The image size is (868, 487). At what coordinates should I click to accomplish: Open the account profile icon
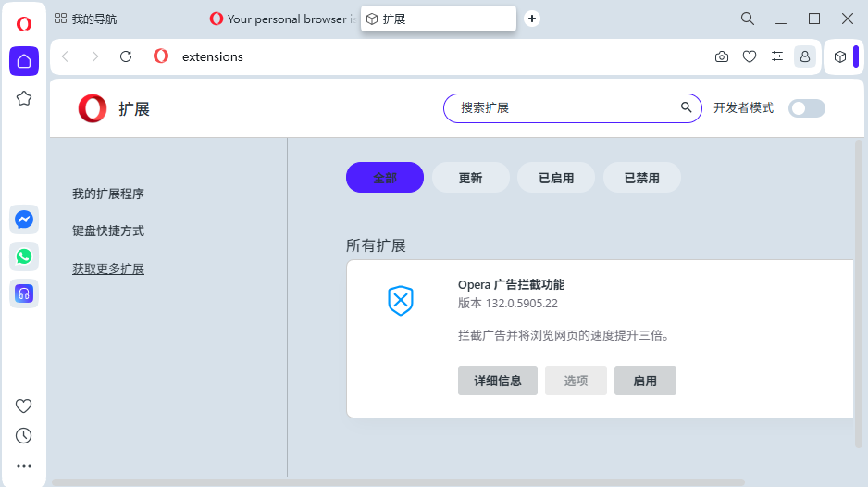point(805,56)
